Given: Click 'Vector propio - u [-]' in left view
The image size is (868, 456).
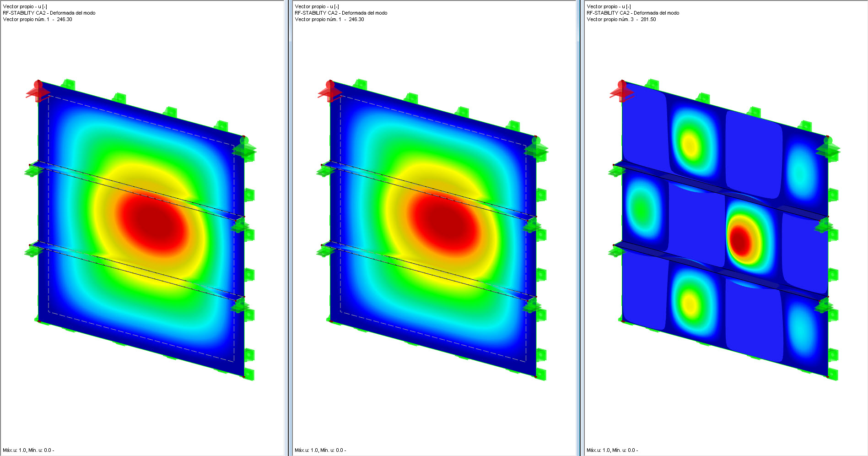Looking at the screenshot, I should click(25, 6).
